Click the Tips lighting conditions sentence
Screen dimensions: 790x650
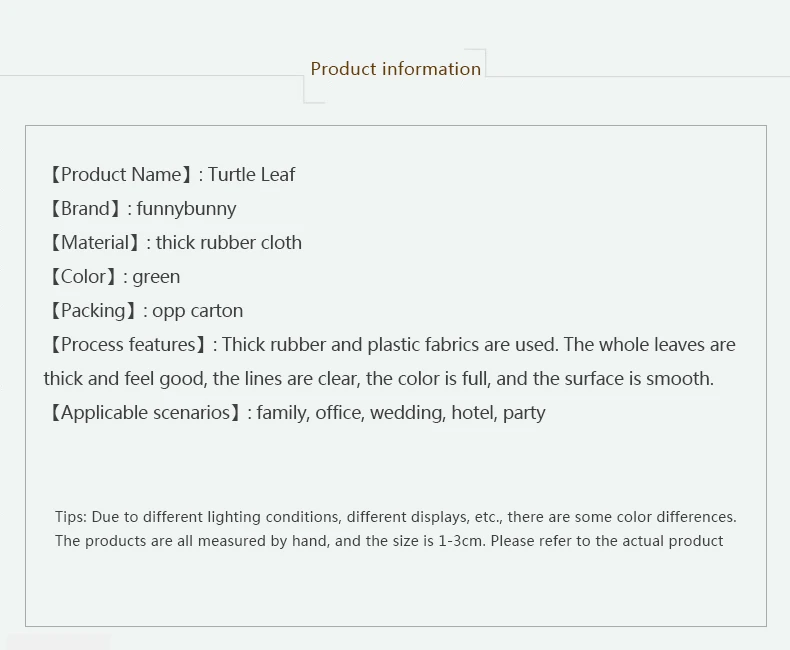click(396, 517)
